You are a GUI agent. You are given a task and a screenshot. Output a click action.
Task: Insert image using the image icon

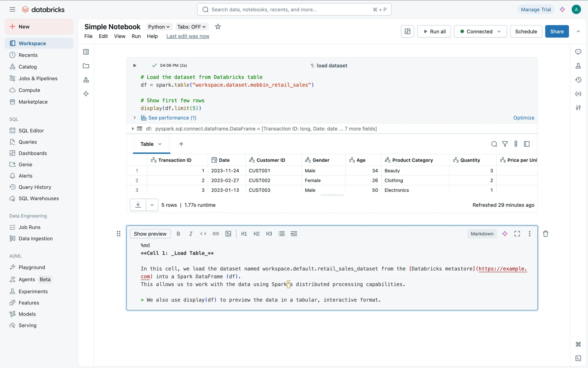coord(228,234)
